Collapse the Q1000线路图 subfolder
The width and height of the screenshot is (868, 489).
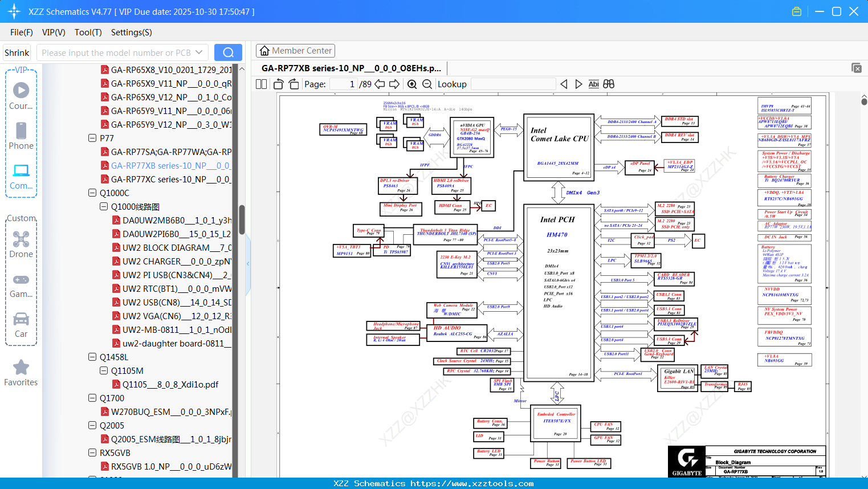[x=104, y=206]
